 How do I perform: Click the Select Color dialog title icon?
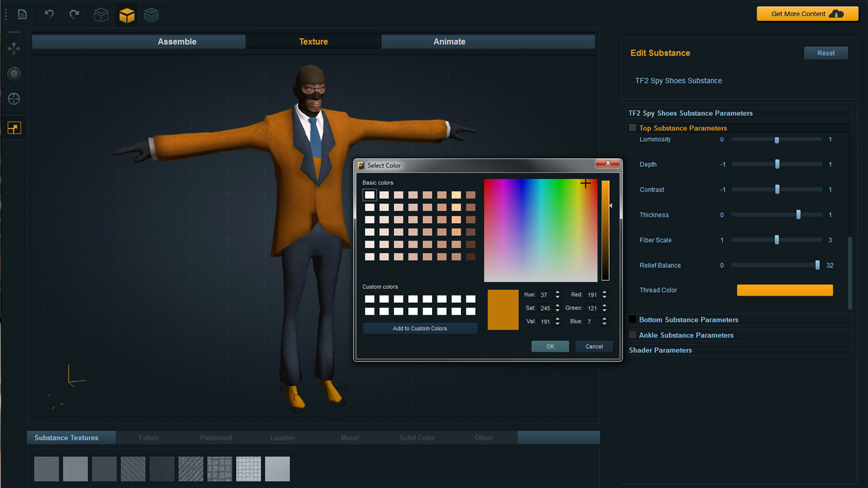(361, 165)
